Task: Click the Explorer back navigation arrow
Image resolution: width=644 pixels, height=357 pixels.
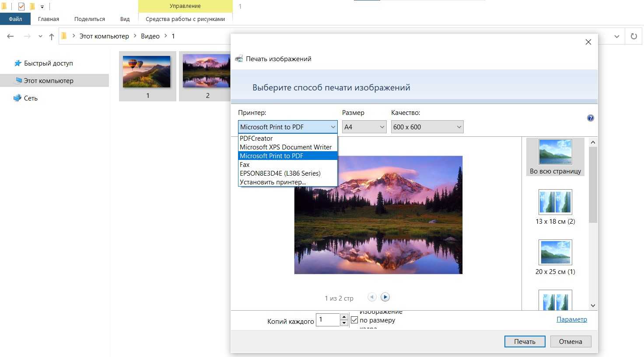Action: 10,36
